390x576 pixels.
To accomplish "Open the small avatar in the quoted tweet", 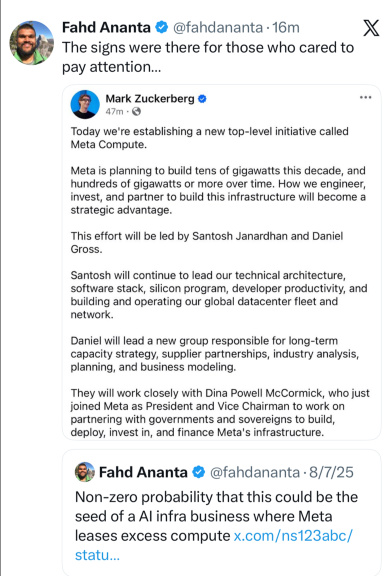I will point(85,472).
